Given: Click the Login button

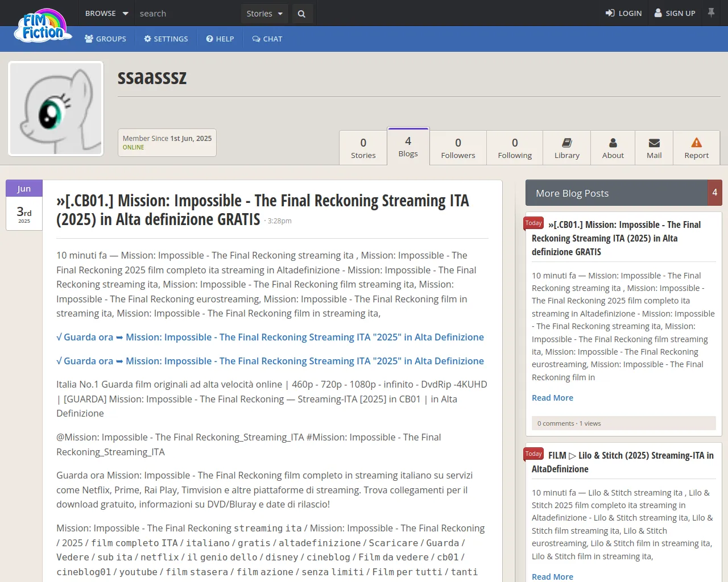Looking at the screenshot, I should coord(623,13).
